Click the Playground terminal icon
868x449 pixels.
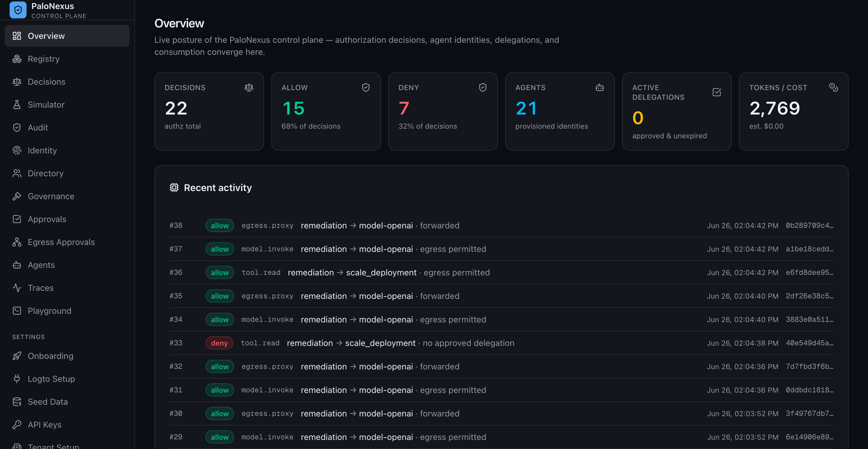(x=17, y=311)
